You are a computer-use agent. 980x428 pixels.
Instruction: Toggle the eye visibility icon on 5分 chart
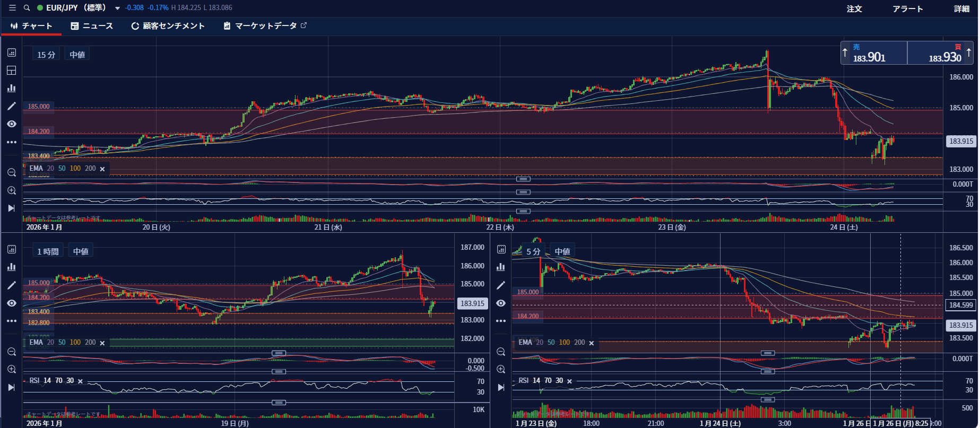[x=501, y=303]
